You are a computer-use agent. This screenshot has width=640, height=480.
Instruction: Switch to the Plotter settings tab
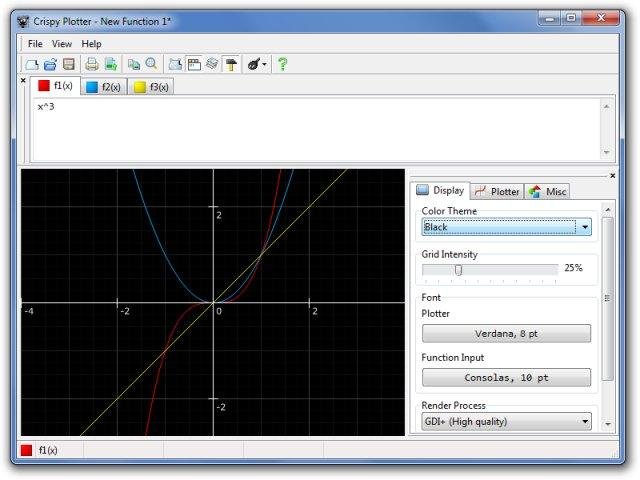(497, 191)
